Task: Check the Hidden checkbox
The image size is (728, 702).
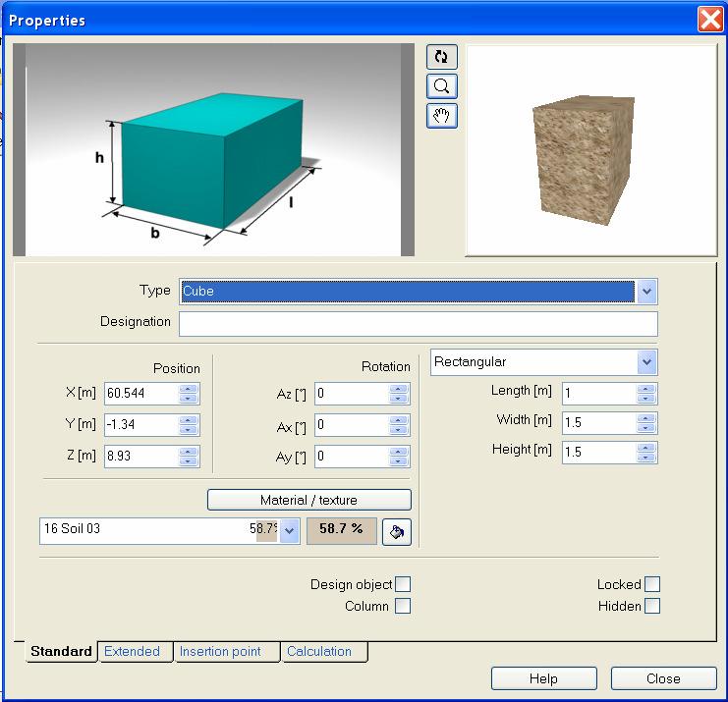Action: click(652, 606)
